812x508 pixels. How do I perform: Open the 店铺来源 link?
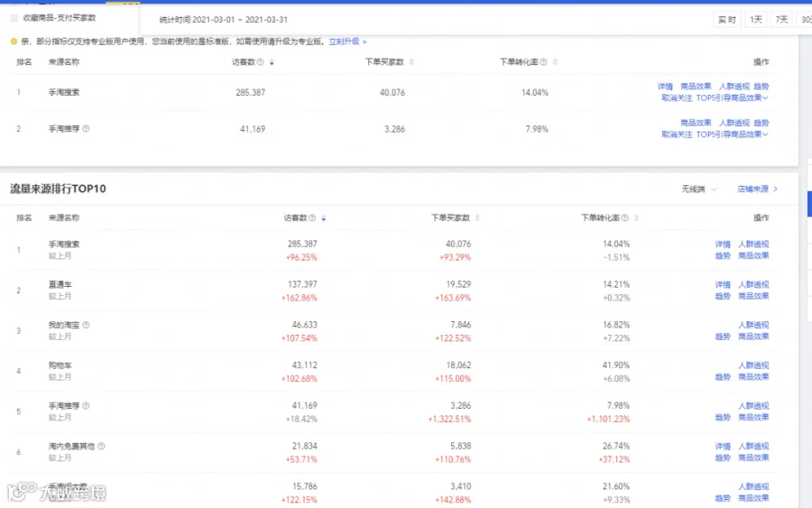pyautogui.click(x=757, y=189)
